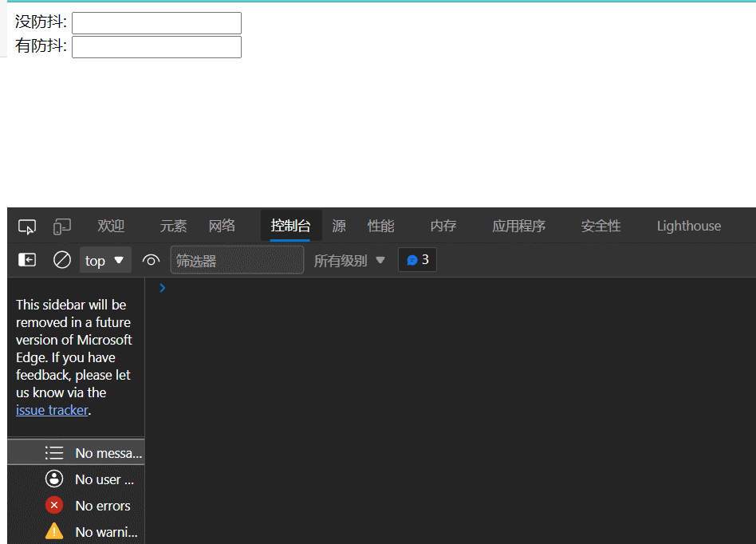Open the 内存 tab
The width and height of the screenshot is (756, 544).
coord(443,226)
